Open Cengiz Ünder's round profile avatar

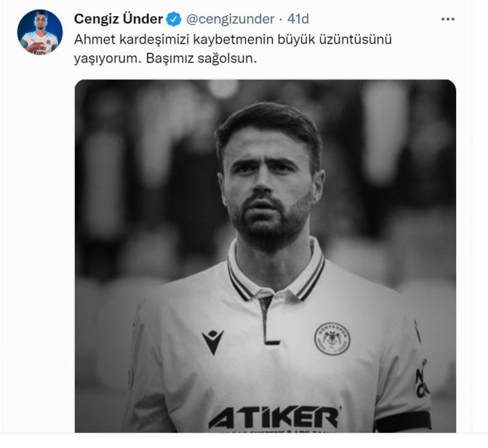click(x=40, y=33)
